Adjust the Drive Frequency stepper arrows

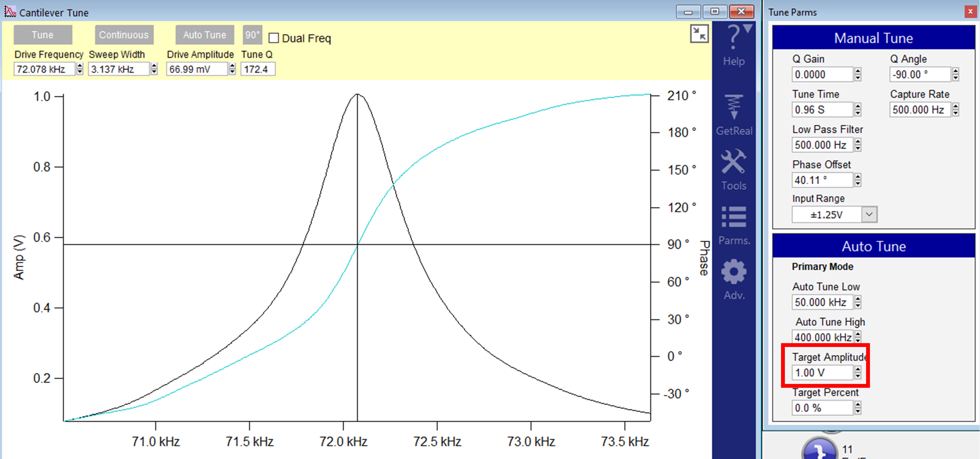80,69
